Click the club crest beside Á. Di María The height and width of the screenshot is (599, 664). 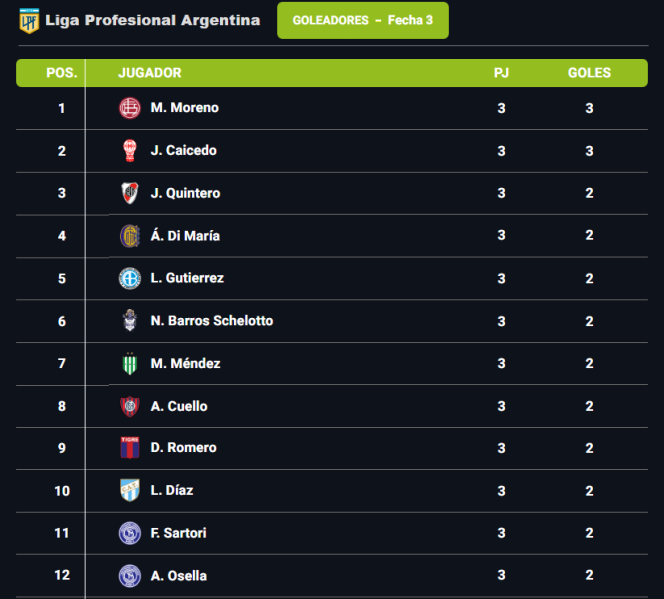pyautogui.click(x=130, y=236)
